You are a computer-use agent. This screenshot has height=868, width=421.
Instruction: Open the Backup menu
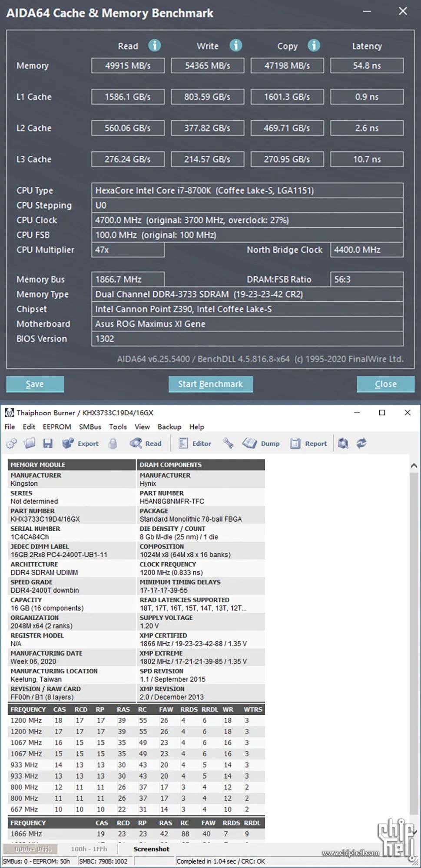click(169, 427)
